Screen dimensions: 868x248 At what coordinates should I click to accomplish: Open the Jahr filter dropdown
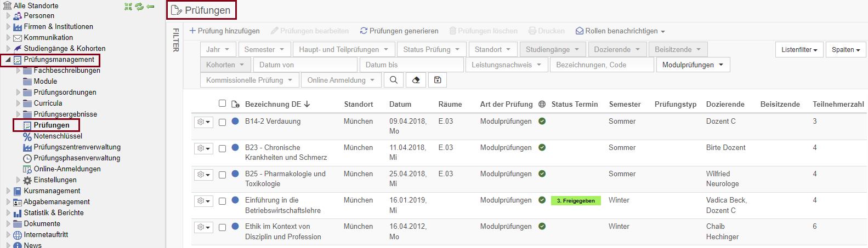[218, 49]
